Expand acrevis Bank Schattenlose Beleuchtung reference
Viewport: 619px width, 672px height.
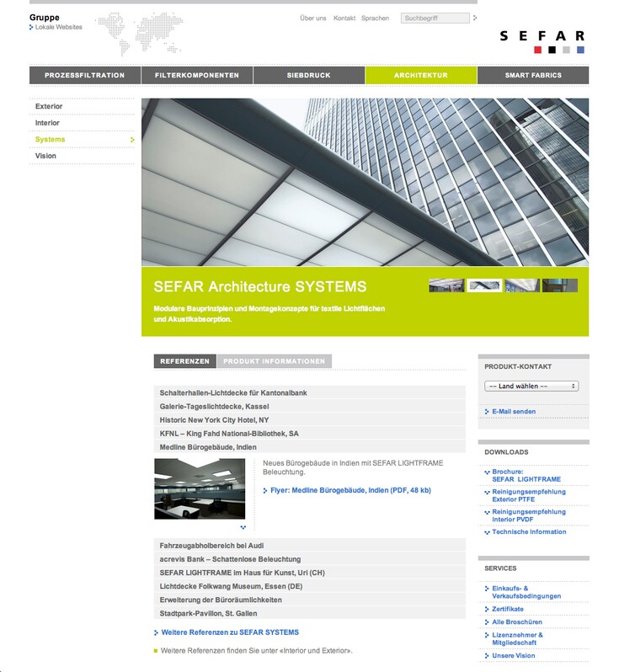click(x=310, y=559)
